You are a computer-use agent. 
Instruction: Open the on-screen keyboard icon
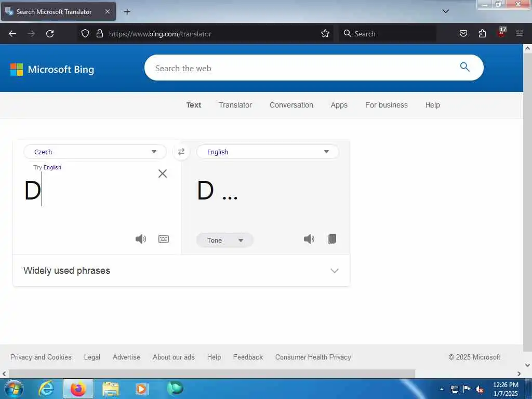pos(164,239)
